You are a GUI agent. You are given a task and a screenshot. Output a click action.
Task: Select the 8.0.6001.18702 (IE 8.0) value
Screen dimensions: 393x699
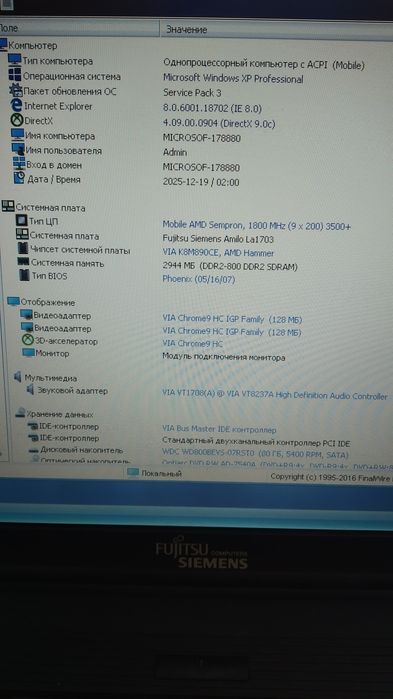212,108
